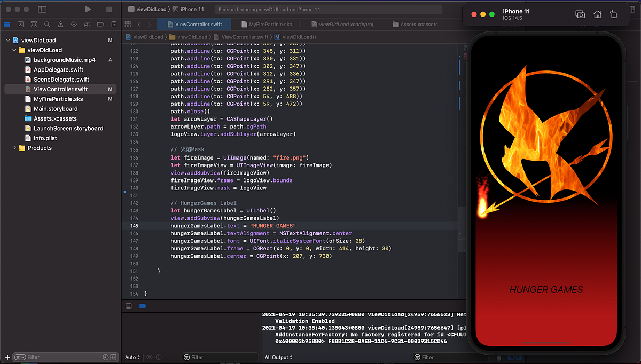The image size is (641, 364).
Task: Open the Report navigator icon
Action: [113, 24]
